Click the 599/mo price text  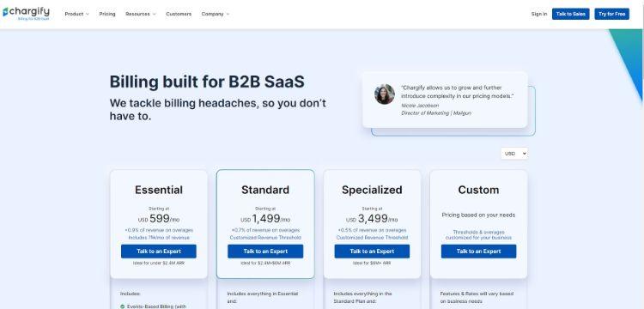[x=159, y=219]
